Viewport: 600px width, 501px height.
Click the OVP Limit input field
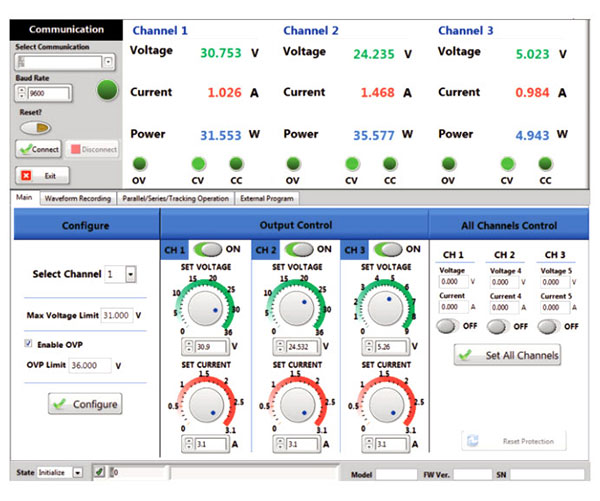[x=90, y=366]
